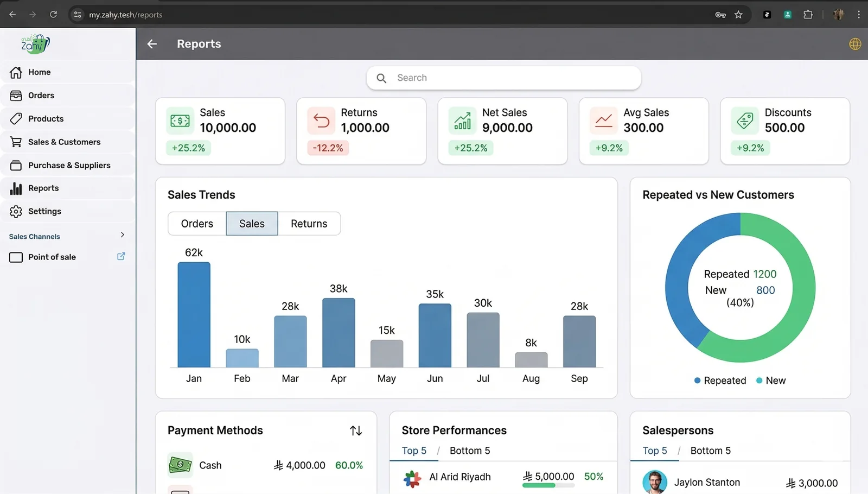Image resolution: width=868 pixels, height=494 pixels.
Task: Click the Purchase & Suppliers icon
Action: click(16, 166)
